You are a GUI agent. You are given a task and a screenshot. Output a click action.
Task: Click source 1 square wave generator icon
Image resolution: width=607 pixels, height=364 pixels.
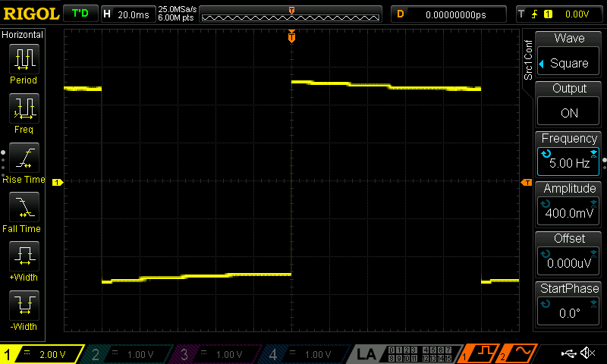(480, 353)
